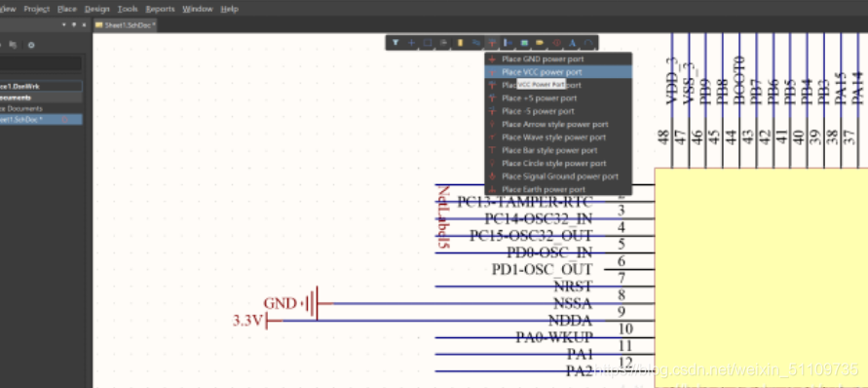Click pin label PD1-OSC_OUT
This screenshot has width=868, height=388.
click(542, 270)
